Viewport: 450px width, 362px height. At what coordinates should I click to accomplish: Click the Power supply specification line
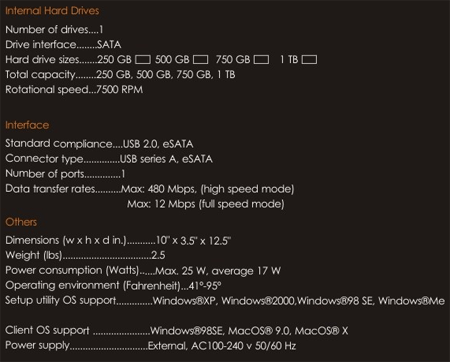tap(151, 346)
